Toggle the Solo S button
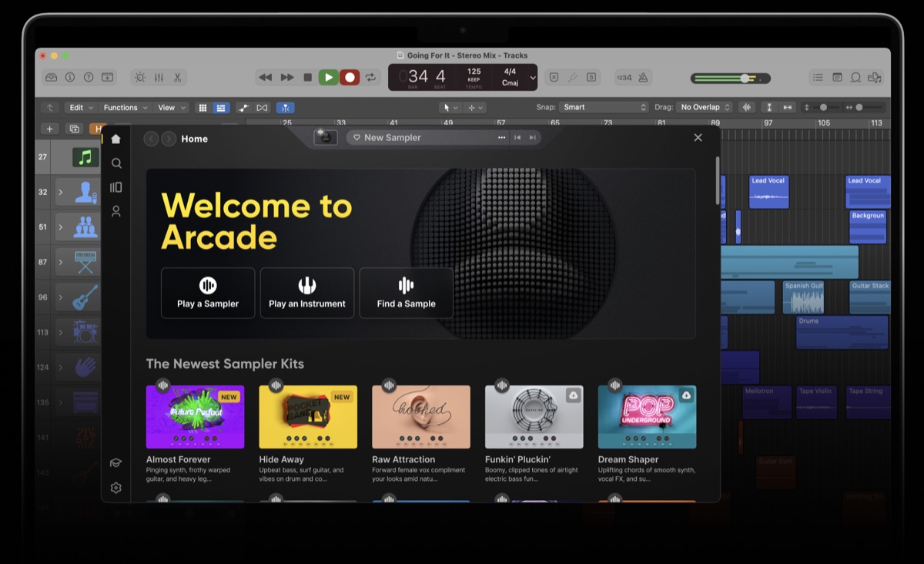 (591, 77)
